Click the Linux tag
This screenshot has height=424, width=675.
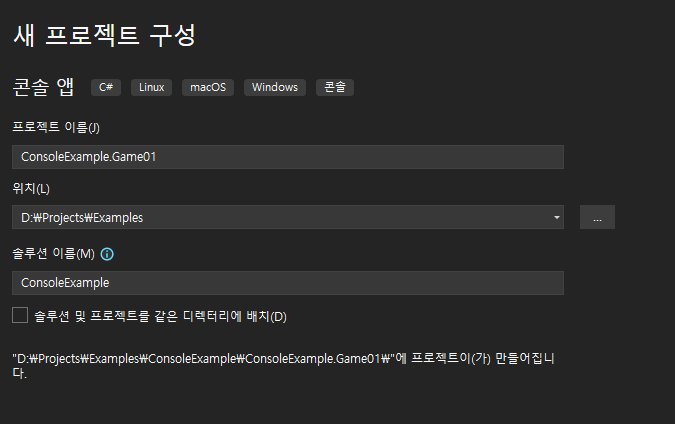tap(152, 87)
